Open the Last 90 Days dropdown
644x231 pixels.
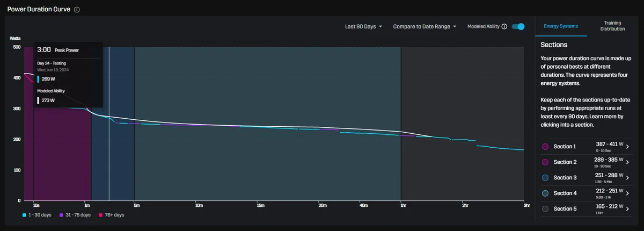pos(364,26)
